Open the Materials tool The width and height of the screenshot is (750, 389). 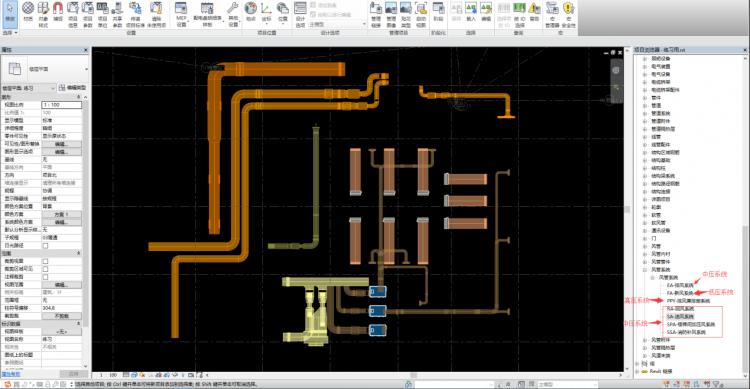coord(28,13)
